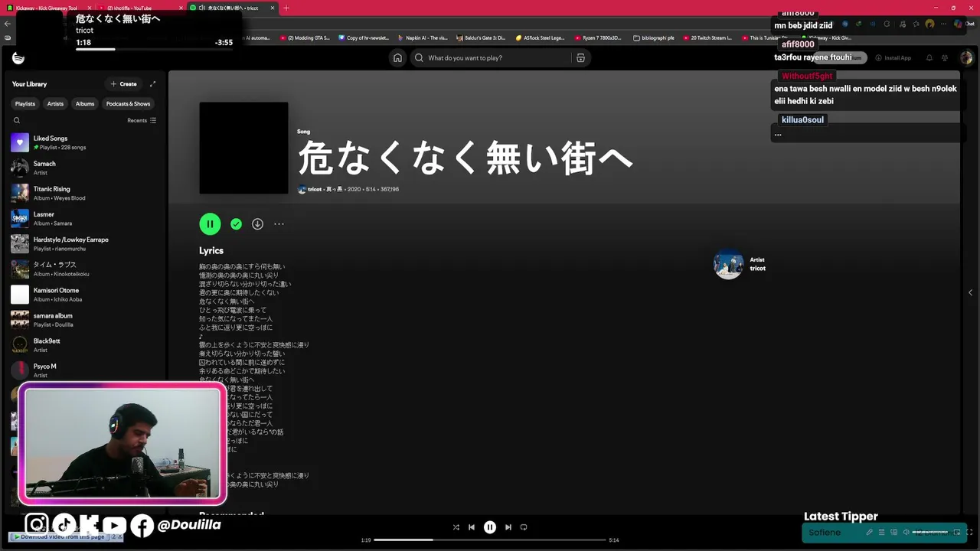Screen dimensions: 980x551
Task: Open the Titanic Rising album
Action: coord(84,193)
